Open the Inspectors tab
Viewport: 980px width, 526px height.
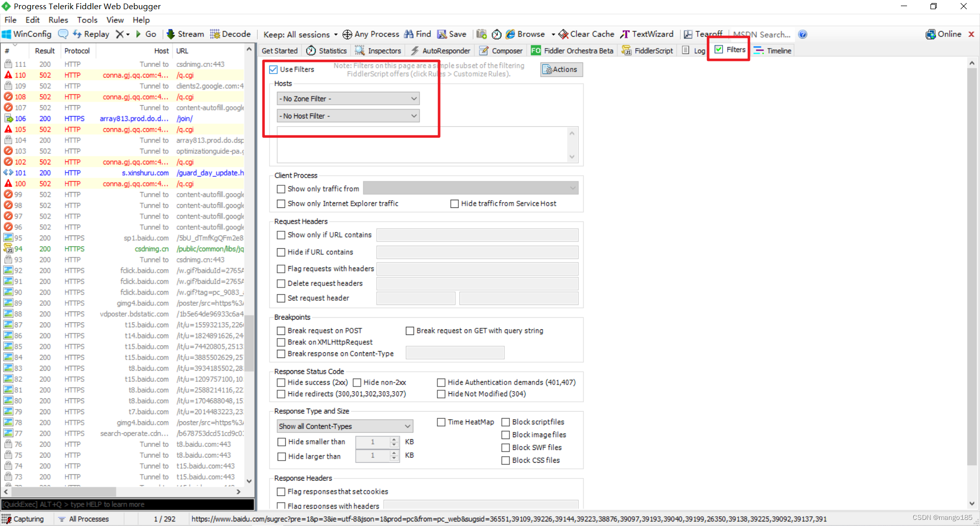pyautogui.click(x=378, y=51)
